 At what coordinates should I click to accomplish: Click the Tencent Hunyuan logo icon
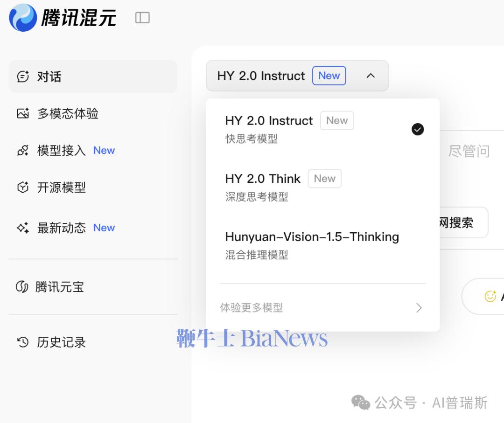click(x=23, y=18)
